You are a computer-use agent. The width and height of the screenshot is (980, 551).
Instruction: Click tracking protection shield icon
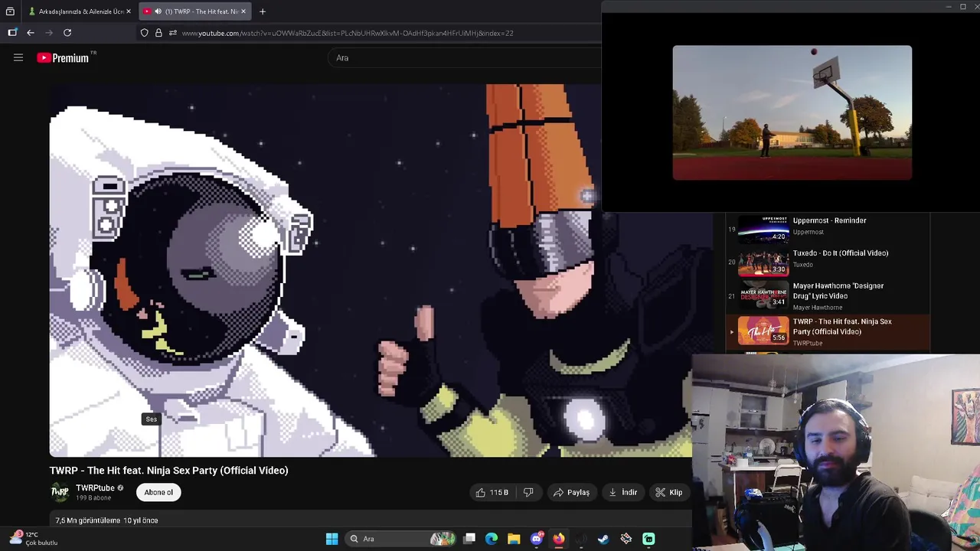tap(144, 33)
